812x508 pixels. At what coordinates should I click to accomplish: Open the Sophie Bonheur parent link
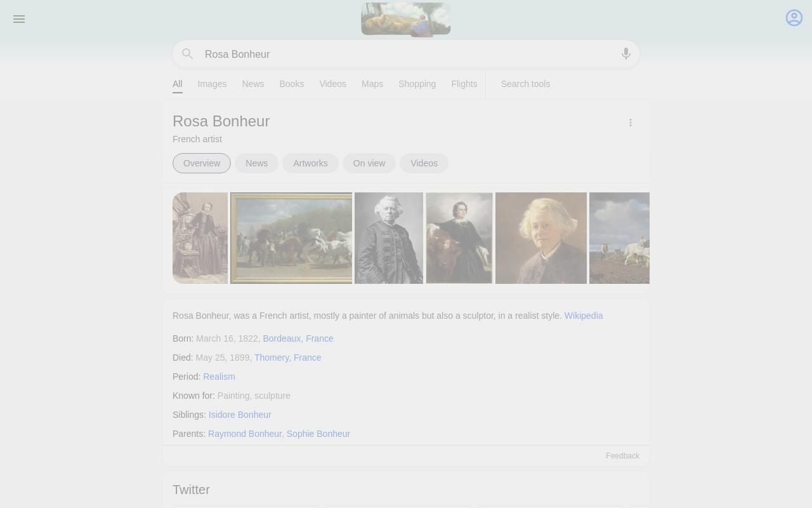pyautogui.click(x=318, y=434)
